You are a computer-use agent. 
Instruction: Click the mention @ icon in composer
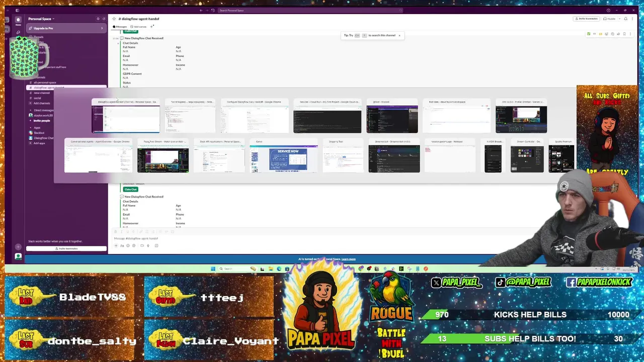click(134, 245)
